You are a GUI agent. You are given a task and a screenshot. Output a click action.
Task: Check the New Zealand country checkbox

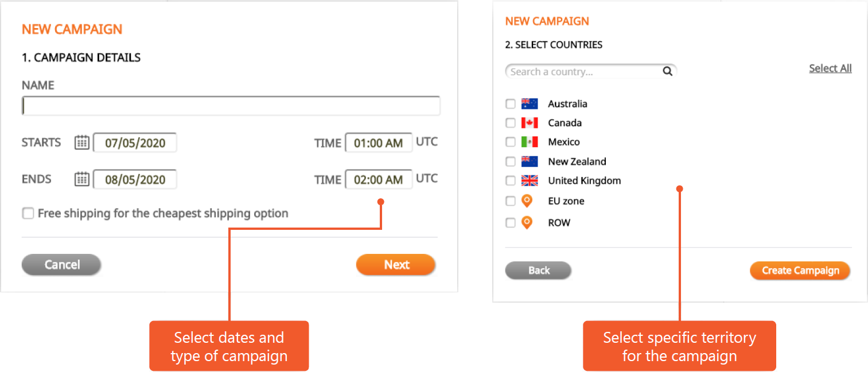coord(511,162)
